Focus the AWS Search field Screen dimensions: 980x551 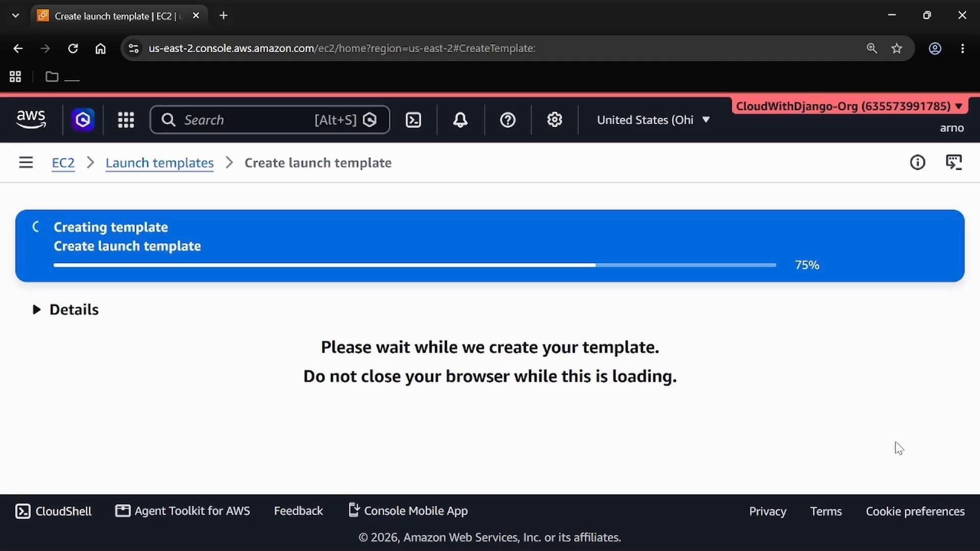[x=270, y=120]
